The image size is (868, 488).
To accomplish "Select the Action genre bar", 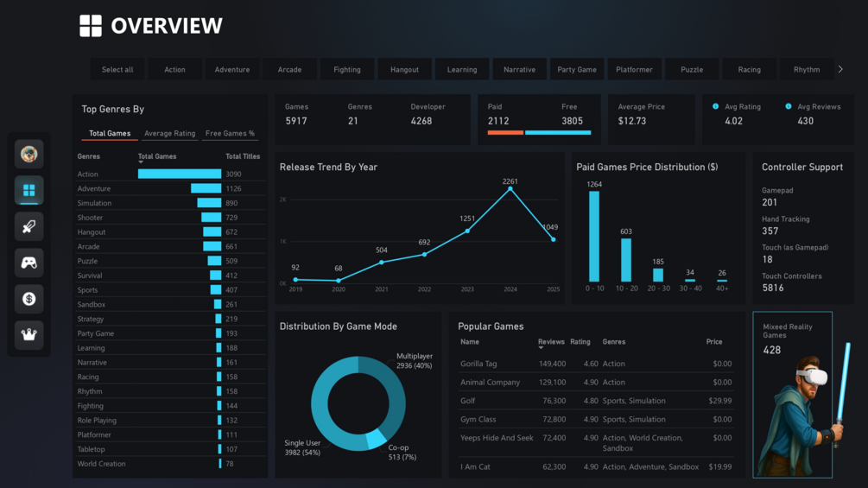I will pyautogui.click(x=180, y=174).
